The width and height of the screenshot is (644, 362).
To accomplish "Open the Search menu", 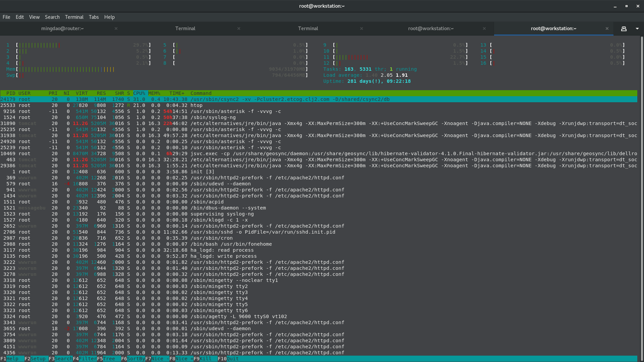I will pos(52,17).
